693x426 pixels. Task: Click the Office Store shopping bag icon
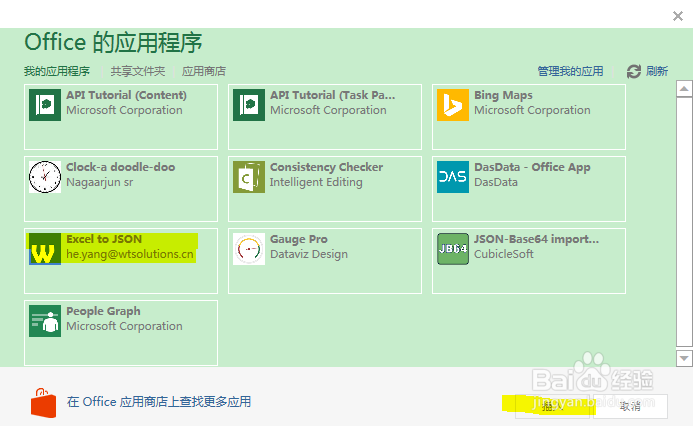[x=43, y=403]
